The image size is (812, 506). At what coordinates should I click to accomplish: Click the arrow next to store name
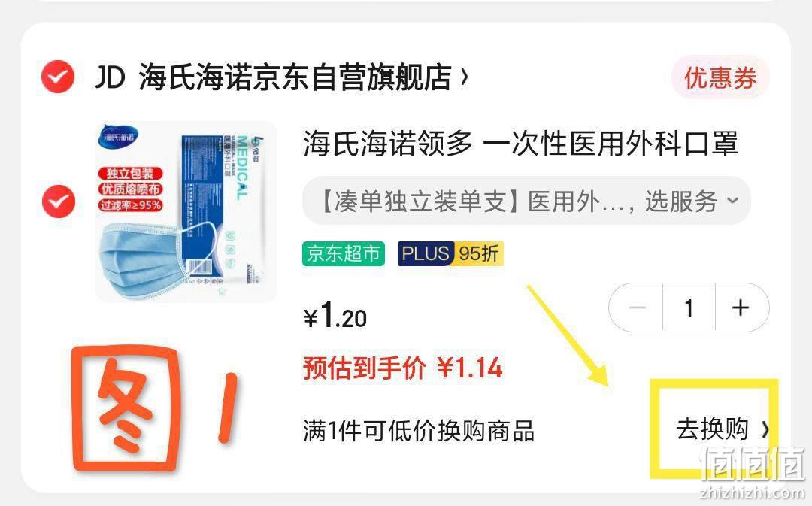pyautogui.click(x=464, y=77)
